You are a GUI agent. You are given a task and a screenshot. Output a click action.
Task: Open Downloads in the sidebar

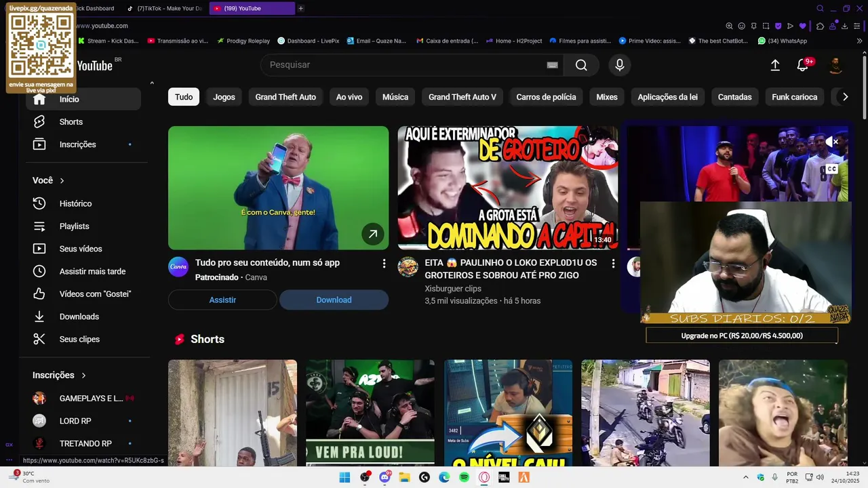83,317
